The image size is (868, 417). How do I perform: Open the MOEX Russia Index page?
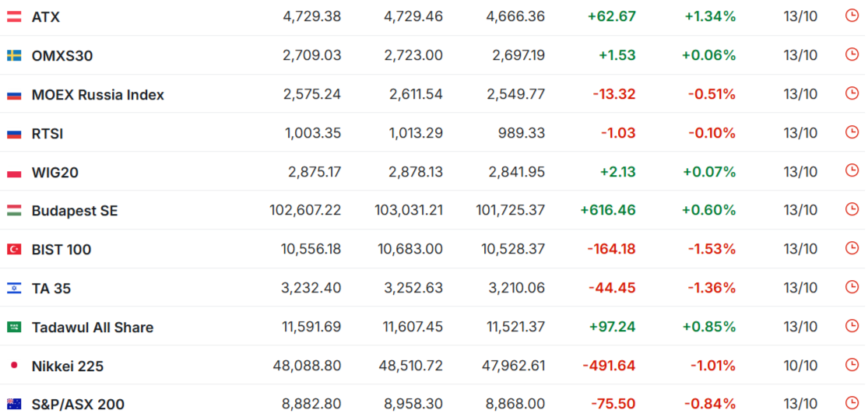(x=98, y=94)
